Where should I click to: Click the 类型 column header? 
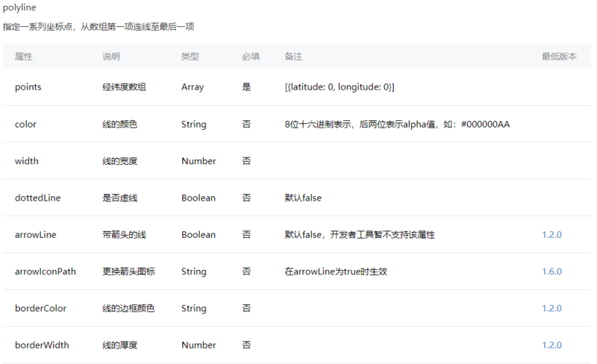click(190, 57)
